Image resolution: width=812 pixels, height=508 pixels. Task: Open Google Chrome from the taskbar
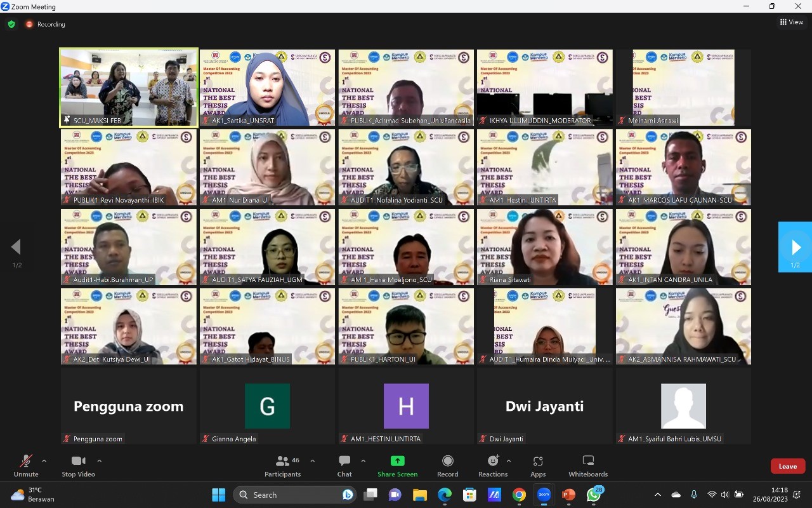[519, 495]
